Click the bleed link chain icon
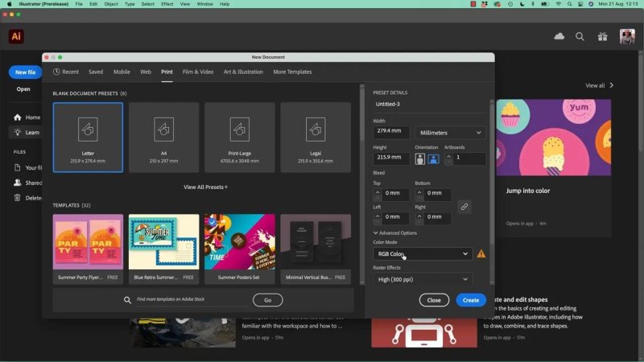Viewport: 644px width, 362px height. (464, 207)
